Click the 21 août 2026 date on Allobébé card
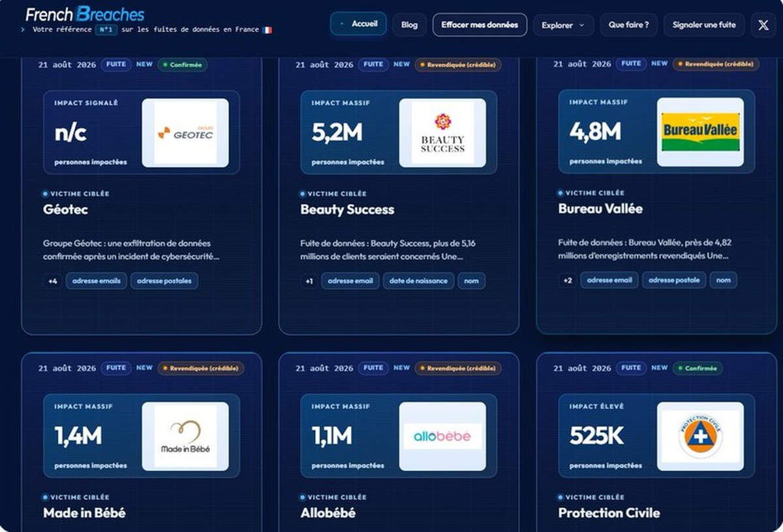The width and height of the screenshot is (783, 532). (324, 368)
